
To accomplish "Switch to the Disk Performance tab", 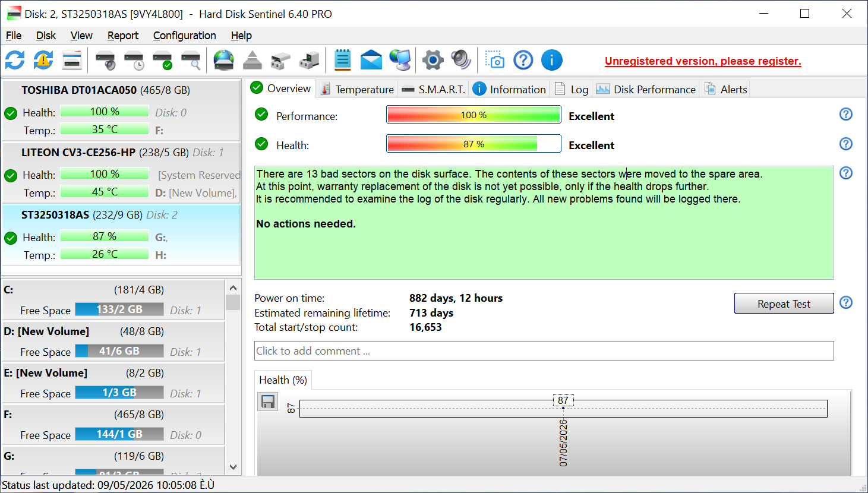I will click(x=646, y=89).
